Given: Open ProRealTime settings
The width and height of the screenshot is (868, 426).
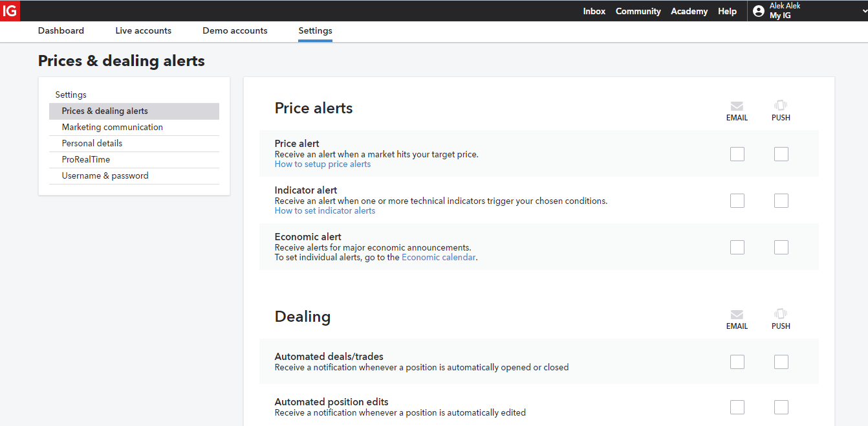Looking at the screenshot, I should click(134, 160).
